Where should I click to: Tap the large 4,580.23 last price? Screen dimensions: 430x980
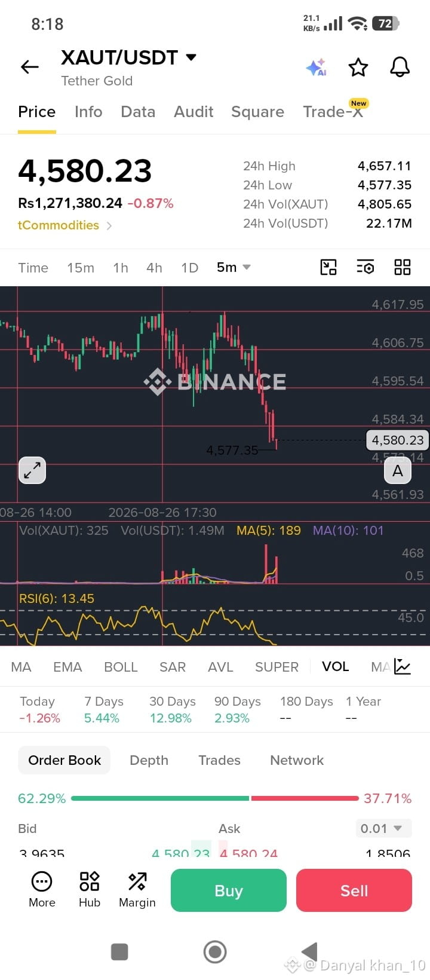[85, 171]
